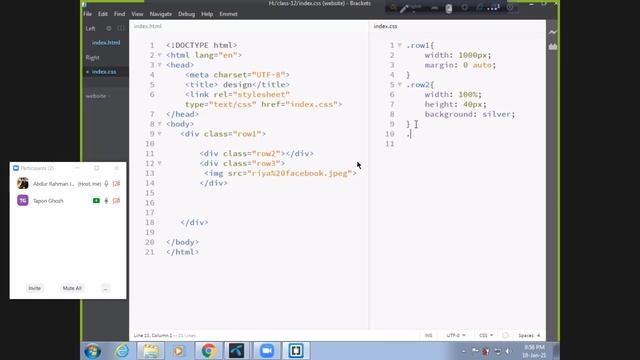Click the title text design on line 5
The image size is (640, 360).
pos(237,84)
